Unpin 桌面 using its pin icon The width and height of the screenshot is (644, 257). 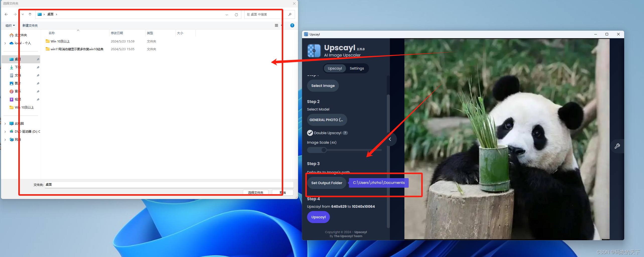(x=38, y=59)
